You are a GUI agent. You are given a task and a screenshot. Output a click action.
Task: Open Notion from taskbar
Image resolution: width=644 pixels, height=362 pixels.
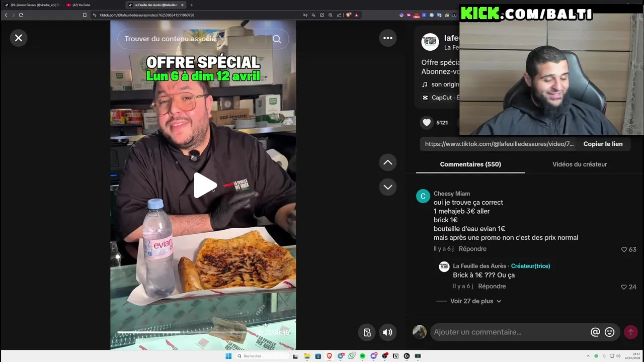tap(395, 356)
